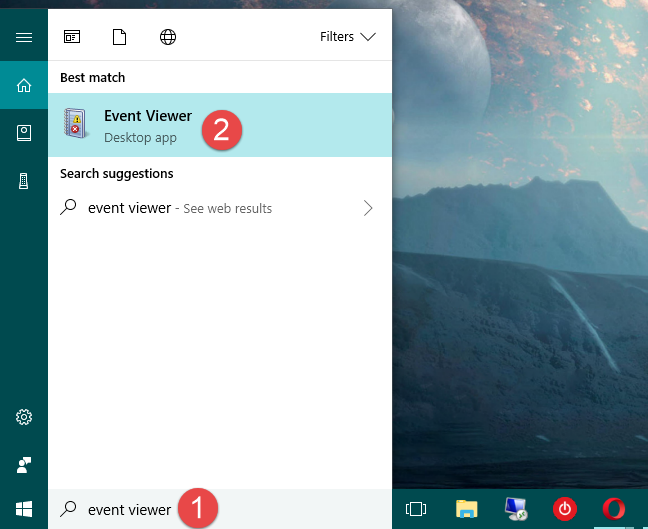Viewport: 648px width, 529px height.
Task: Open File Explorer from the taskbar
Action: [x=467, y=509]
